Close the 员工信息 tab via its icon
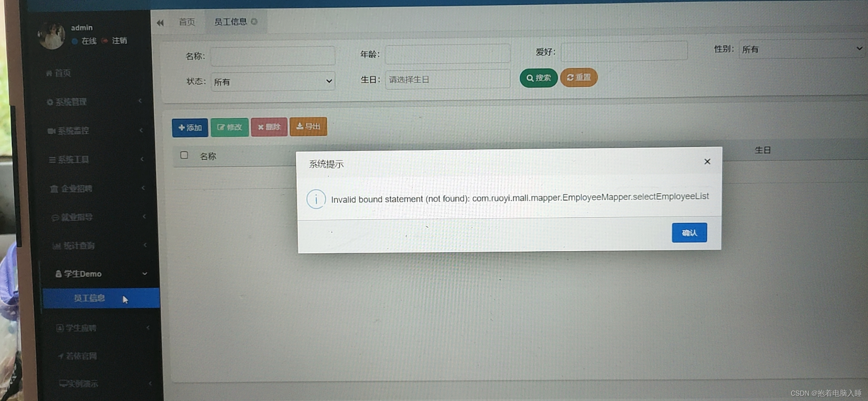 [x=254, y=22]
